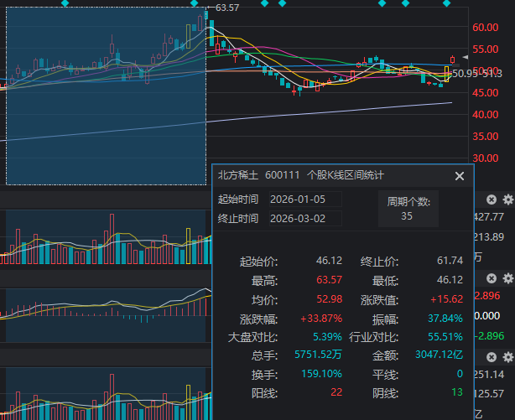The width and height of the screenshot is (515, 420).
Task: Select the latest red candle at far right
Action: point(453,60)
